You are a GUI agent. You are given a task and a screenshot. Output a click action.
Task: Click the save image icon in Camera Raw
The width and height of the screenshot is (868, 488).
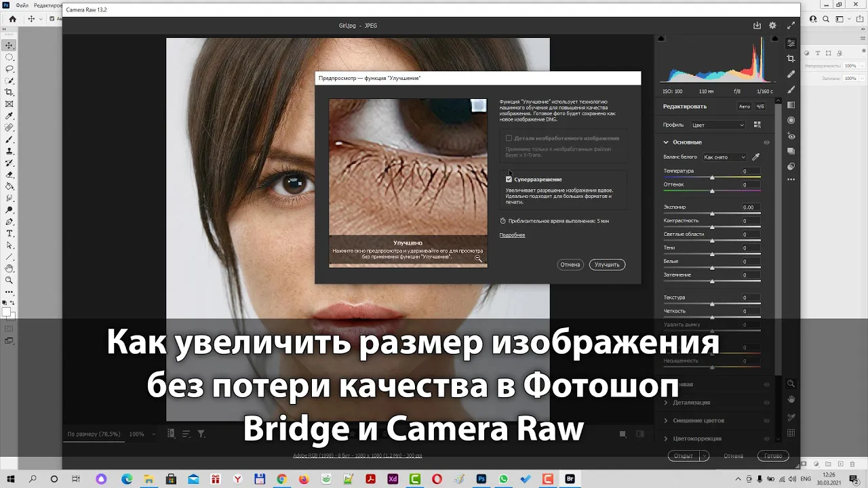pyautogui.click(x=757, y=26)
